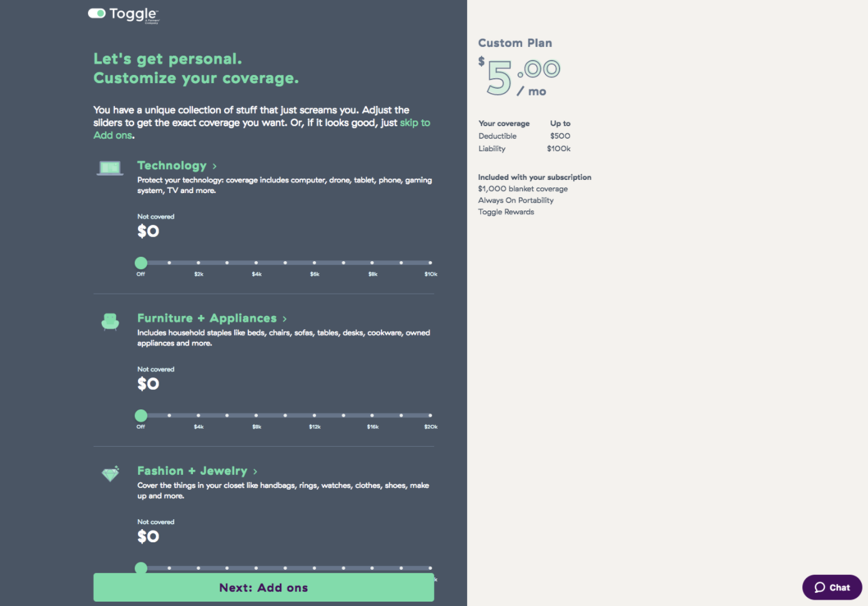Screen dimensions: 868x606
Task: Set Technology slider to $10k
Action: pos(430,263)
